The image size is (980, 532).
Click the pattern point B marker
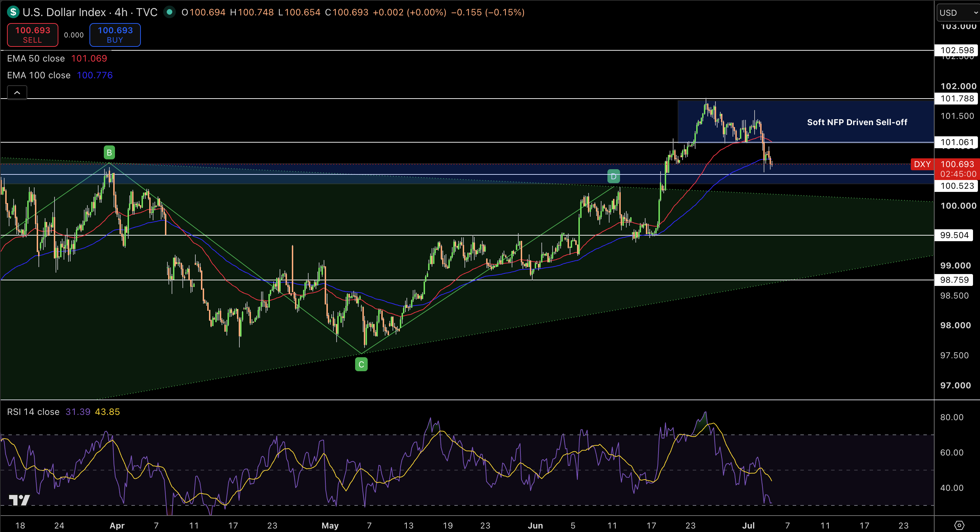pos(109,153)
